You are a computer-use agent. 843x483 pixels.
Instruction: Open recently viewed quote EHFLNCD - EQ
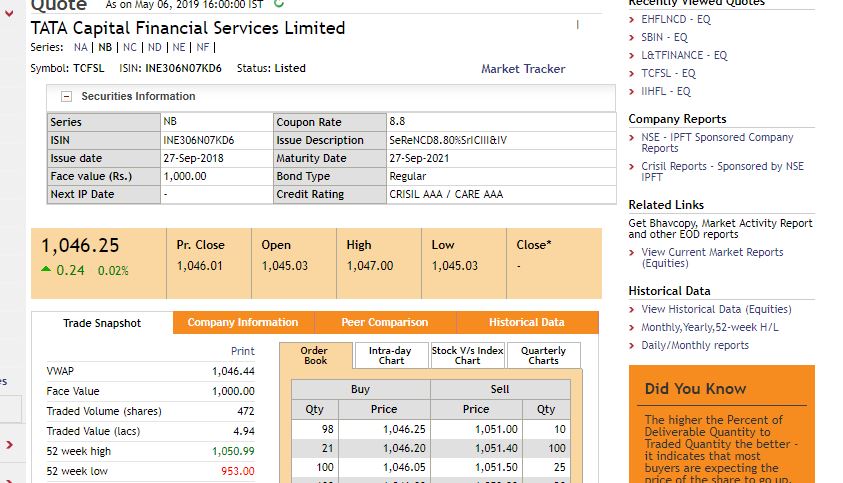pyautogui.click(x=676, y=19)
